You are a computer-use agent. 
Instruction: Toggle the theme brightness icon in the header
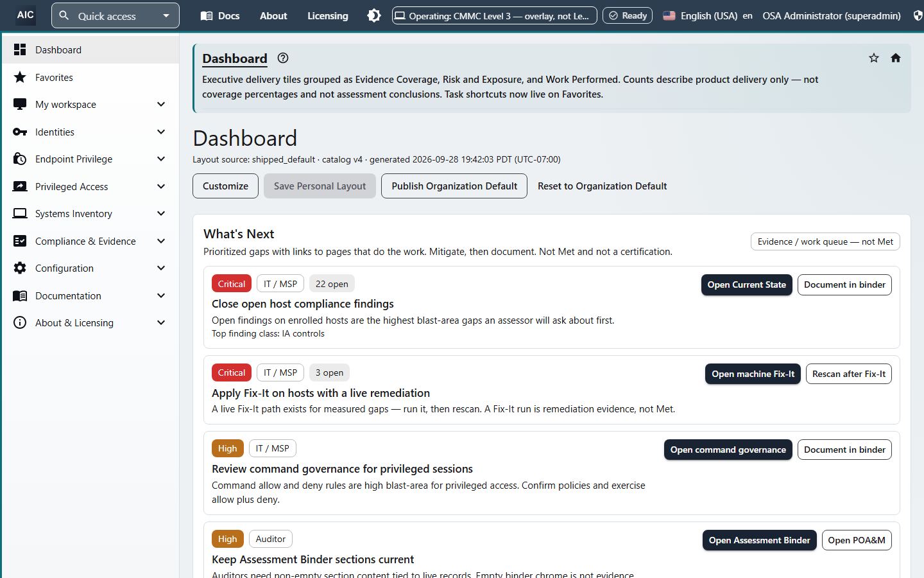pyautogui.click(x=374, y=15)
